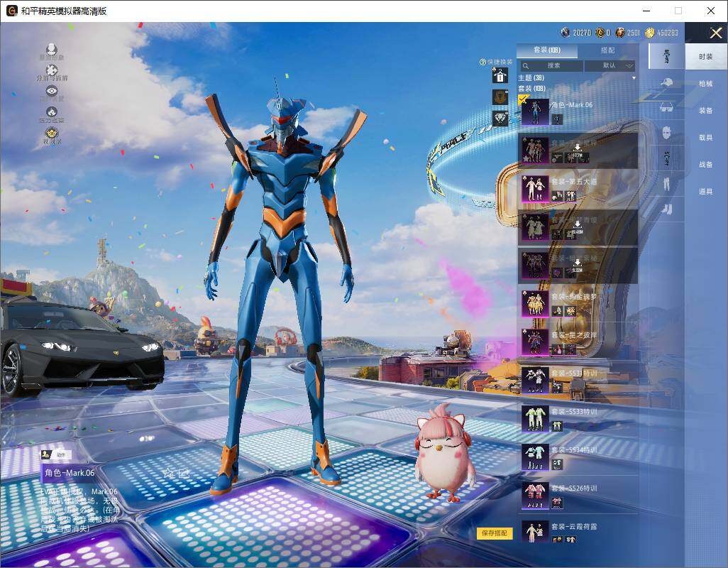Select the full outfit set subcategory icon
Image resolution: width=728 pixels, height=568 pixels.
667,57
